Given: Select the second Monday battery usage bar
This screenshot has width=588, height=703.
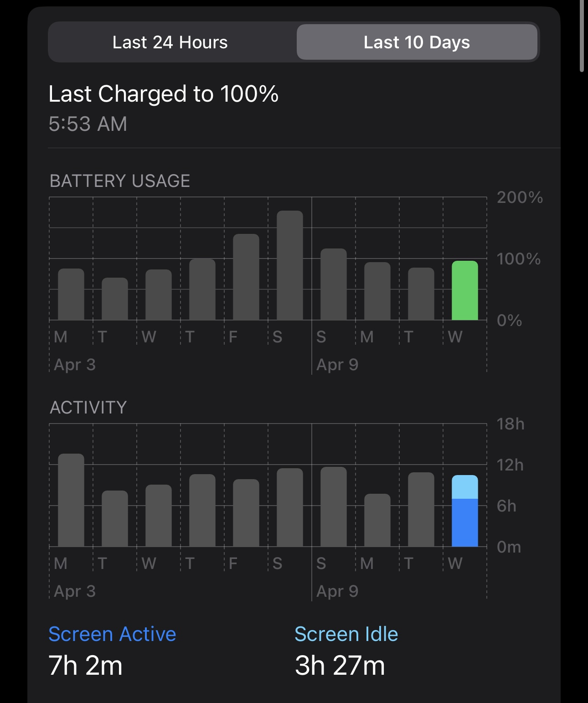Looking at the screenshot, I should pyautogui.click(x=377, y=291).
